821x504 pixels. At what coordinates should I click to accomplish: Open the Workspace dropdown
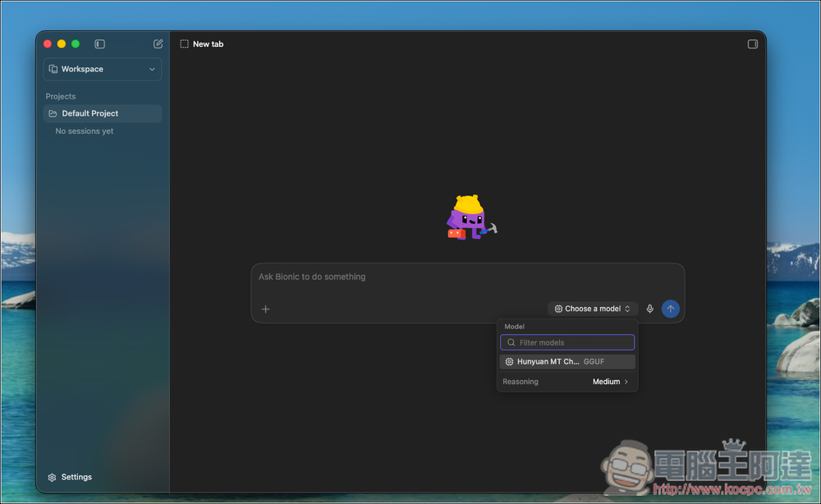(103, 69)
